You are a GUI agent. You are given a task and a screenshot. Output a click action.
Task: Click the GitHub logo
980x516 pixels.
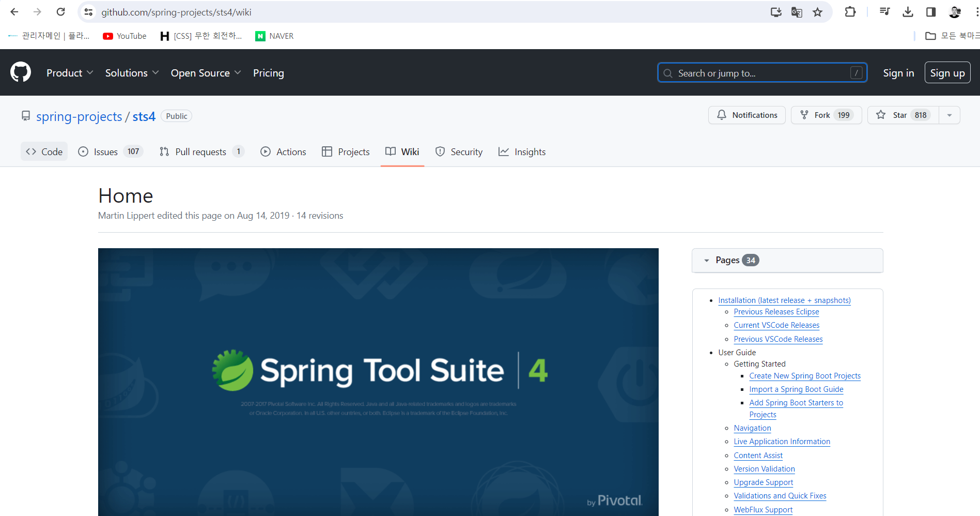[x=21, y=72]
